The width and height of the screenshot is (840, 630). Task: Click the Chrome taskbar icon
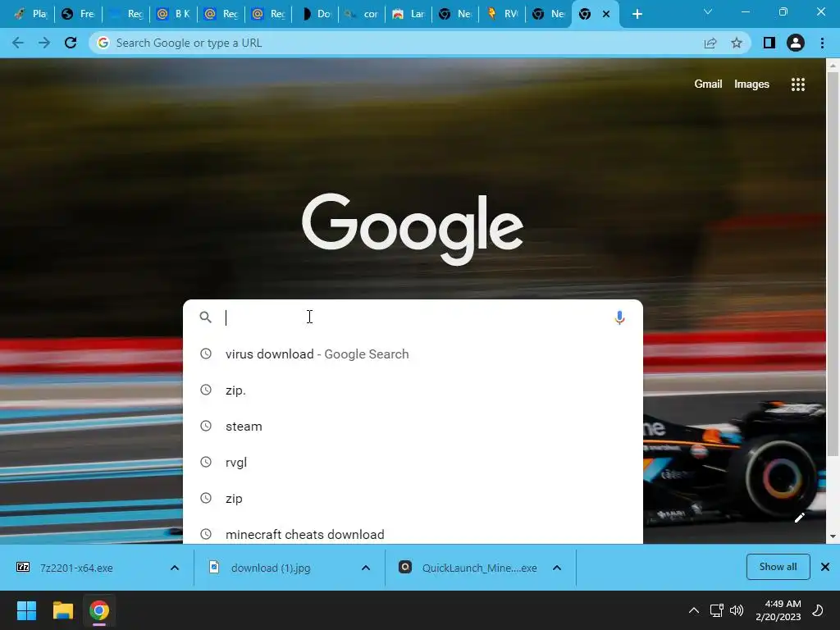pos(99,610)
